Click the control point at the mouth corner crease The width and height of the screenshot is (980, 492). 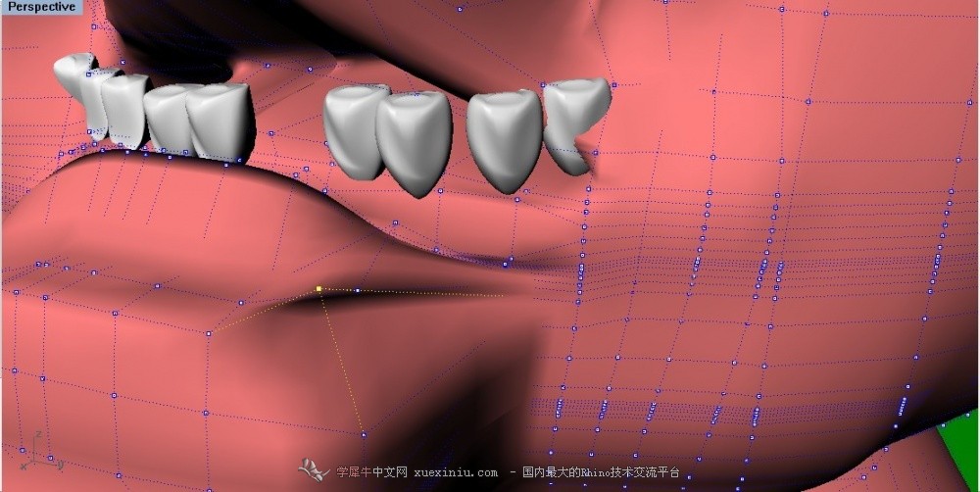click(505, 265)
